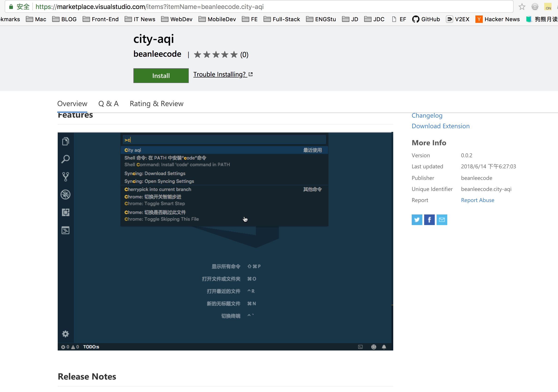This screenshot has width=558, height=392.
Task: Open V2EX bookmark
Action: 458,19
